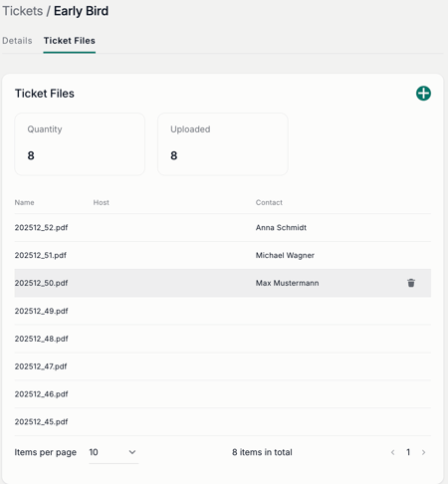Open the Items per page dropdown

[x=113, y=452]
